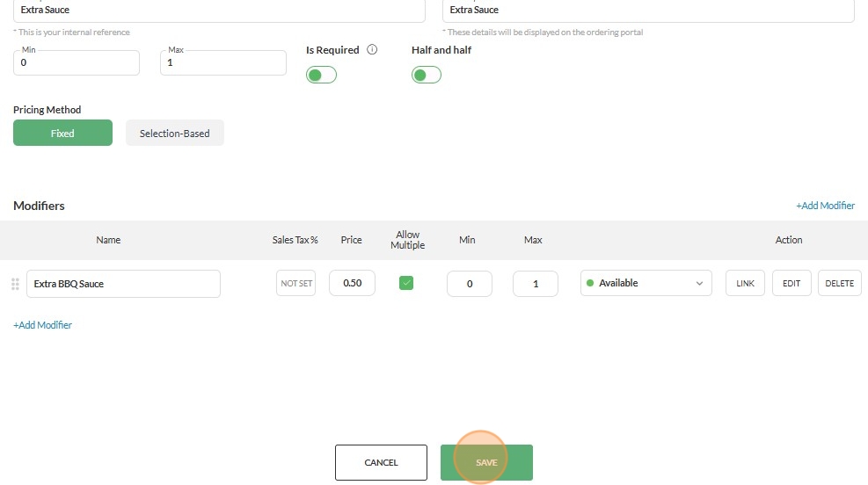The width and height of the screenshot is (868, 485).
Task: Click the NOT SET sales tax button
Action: click(x=296, y=283)
